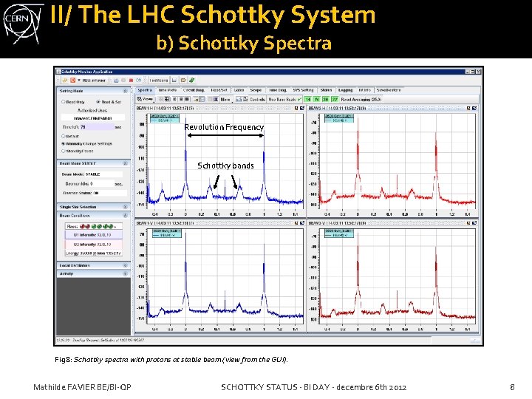Click the Controls button
Viewport: 532px width, 399px height.
tap(257, 99)
